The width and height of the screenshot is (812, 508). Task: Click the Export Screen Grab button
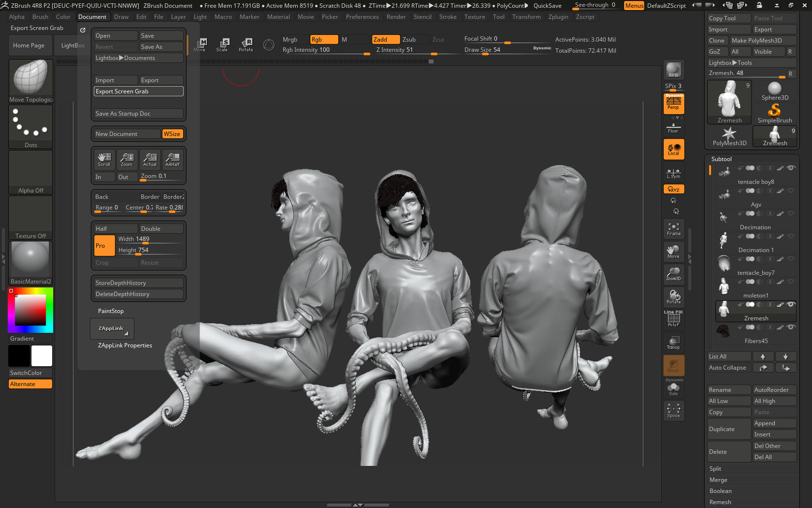138,91
